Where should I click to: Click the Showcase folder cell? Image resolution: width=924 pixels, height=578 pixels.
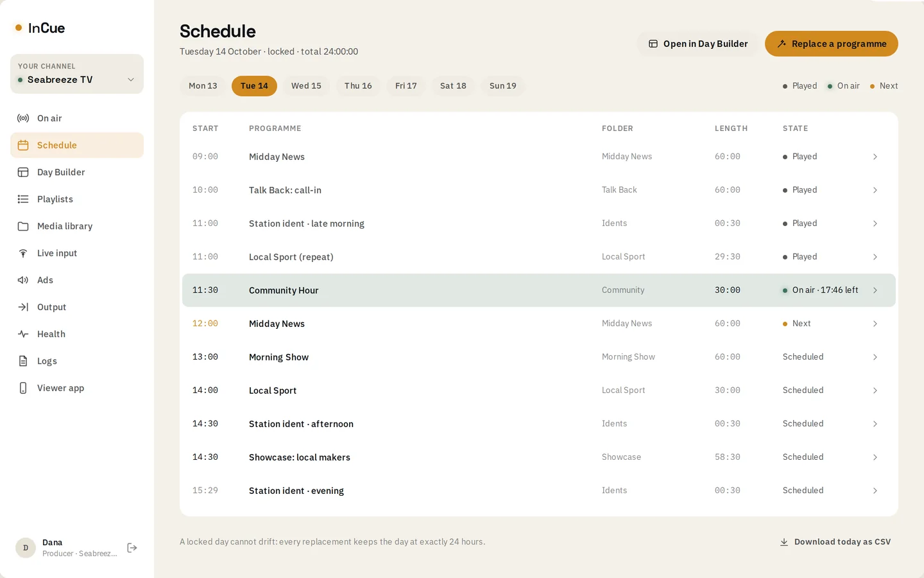[x=621, y=457]
